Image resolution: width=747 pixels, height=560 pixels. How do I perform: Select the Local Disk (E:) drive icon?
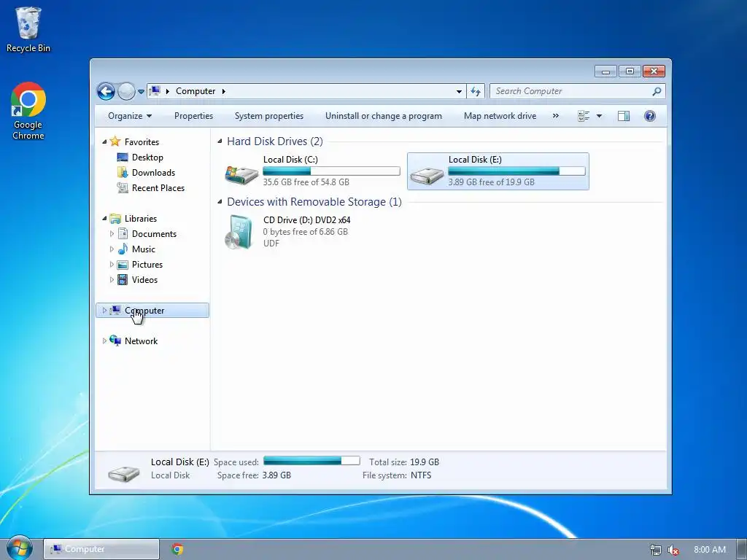click(x=427, y=175)
